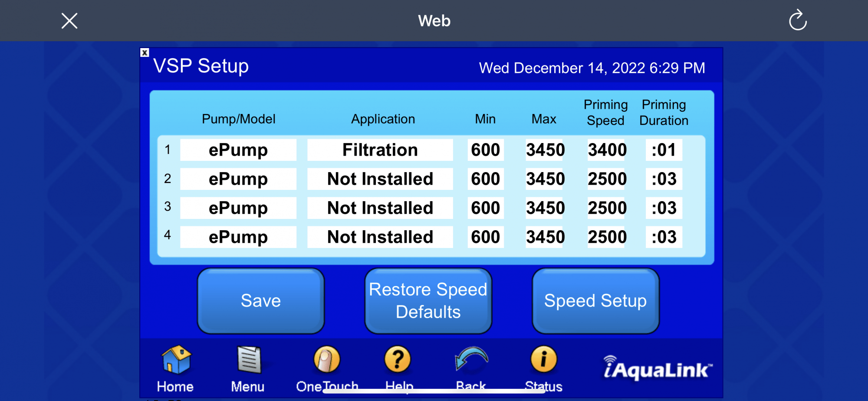
Task: Change pump 1 Filtration application
Action: pyautogui.click(x=380, y=150)
